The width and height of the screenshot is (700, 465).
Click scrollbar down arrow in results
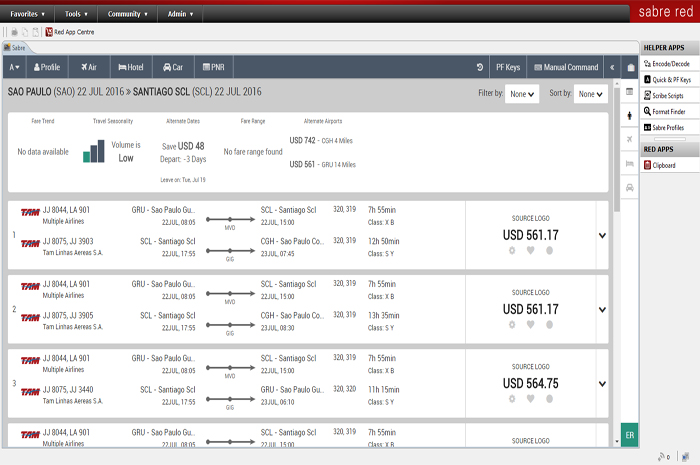click(x=617, y=442)
